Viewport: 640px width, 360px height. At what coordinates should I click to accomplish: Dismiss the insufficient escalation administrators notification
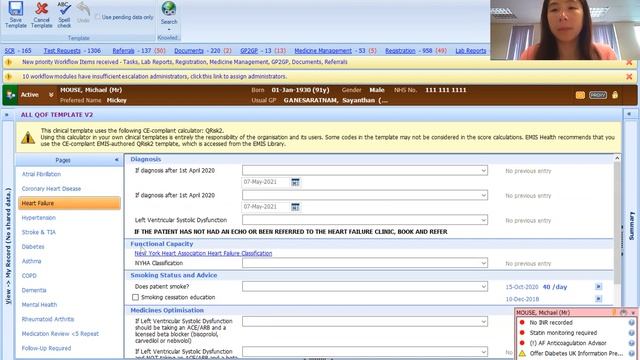pos(629,77)
